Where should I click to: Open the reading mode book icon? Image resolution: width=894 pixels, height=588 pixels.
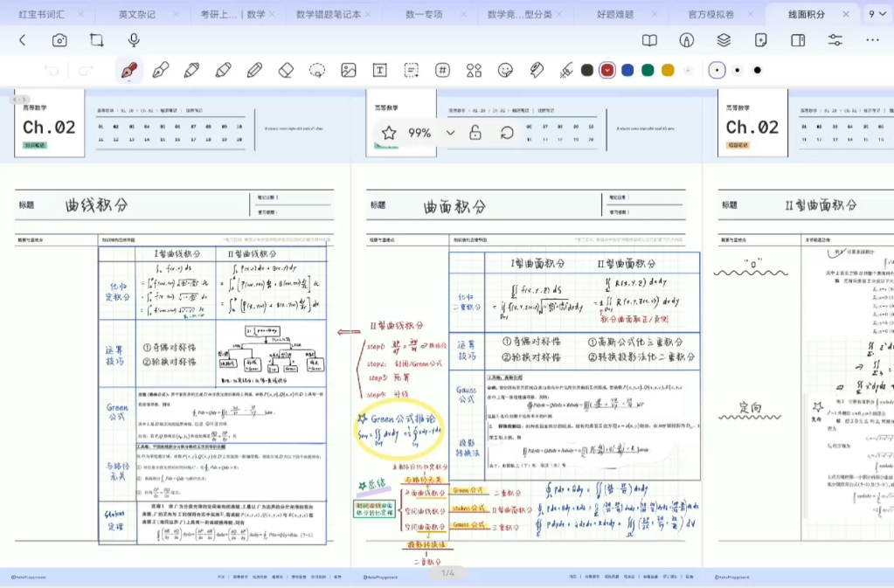pos(649,40)
